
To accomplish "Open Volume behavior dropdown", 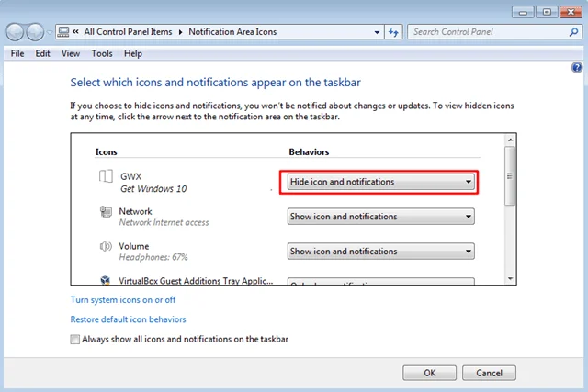I will click(380, 252).
